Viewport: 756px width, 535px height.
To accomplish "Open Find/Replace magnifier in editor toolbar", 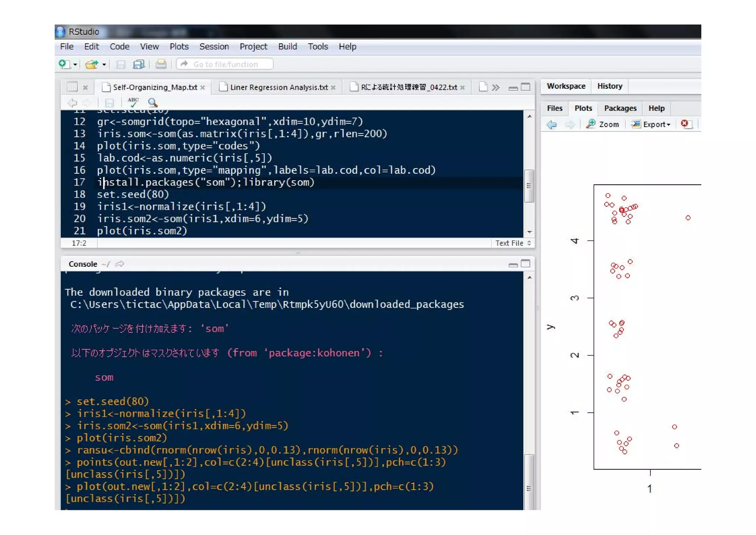I will coord(152,103).
